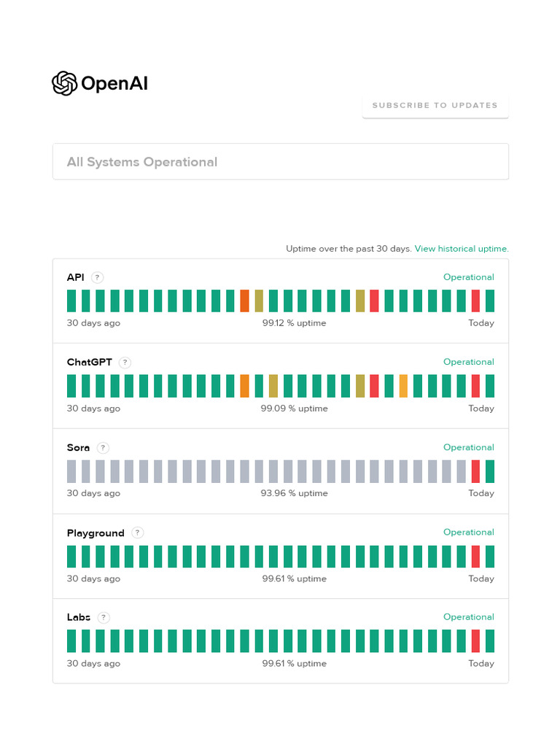Click the 99.09 % uptime label for ChatGPT

point(294,409)
